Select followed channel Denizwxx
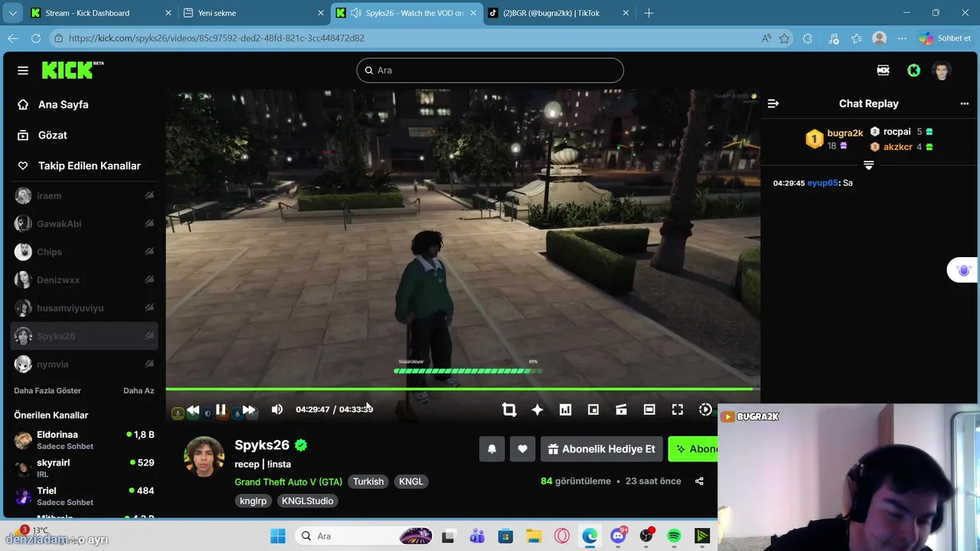This screenshot has height=551, width=980. 84,280
